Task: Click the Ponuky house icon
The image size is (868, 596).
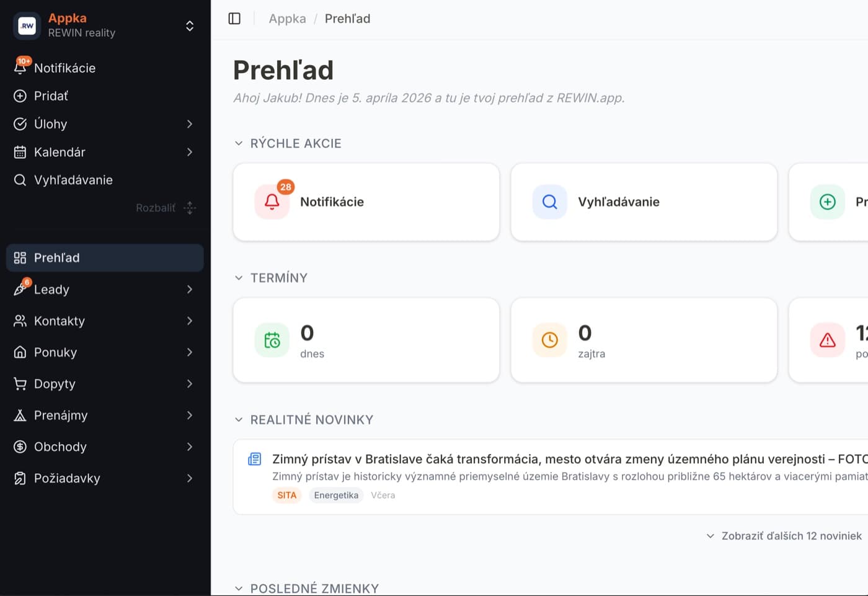Action: pos(20,352)
